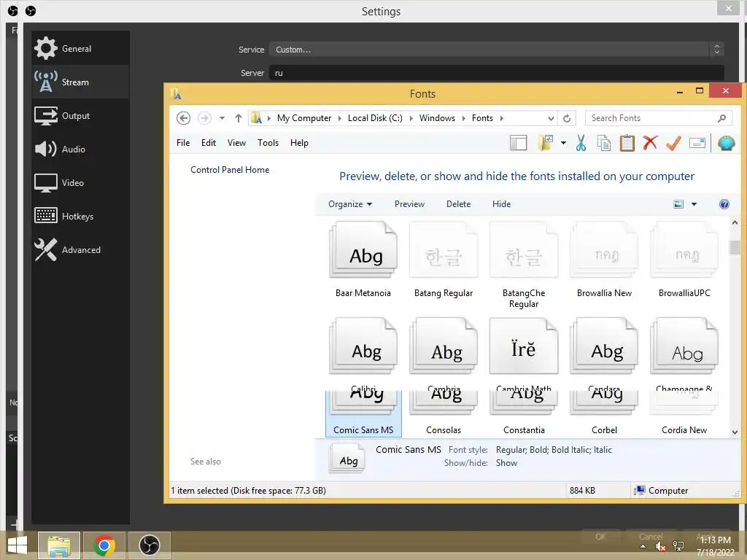Click the Paste clipboard toolbar icon

pos(627,143)
